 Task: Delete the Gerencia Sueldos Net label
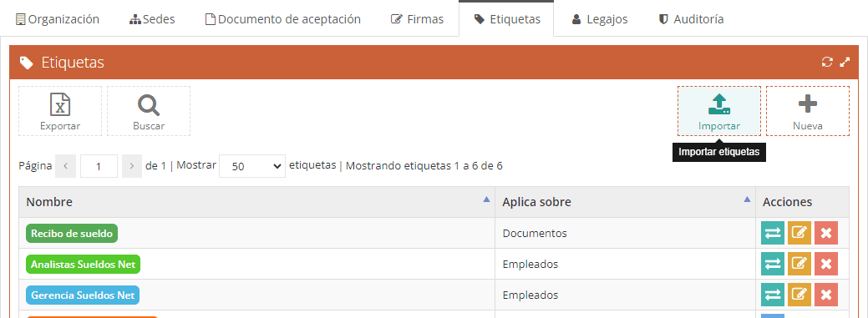coord(826,295)
